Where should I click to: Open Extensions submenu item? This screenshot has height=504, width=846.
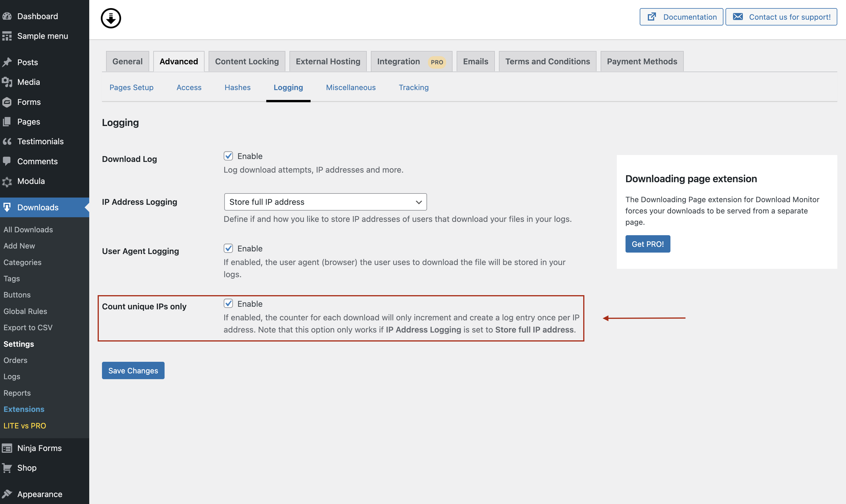(24, 409)
